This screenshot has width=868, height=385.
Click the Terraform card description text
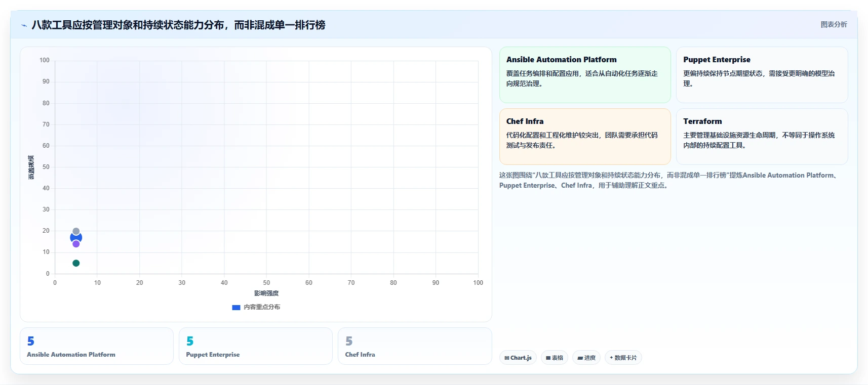(759, 140)
